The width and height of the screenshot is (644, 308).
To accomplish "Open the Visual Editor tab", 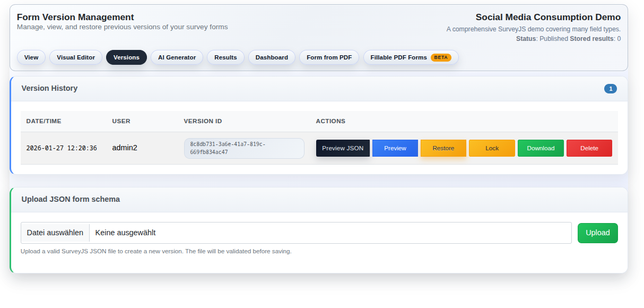I will click(75, 57).
